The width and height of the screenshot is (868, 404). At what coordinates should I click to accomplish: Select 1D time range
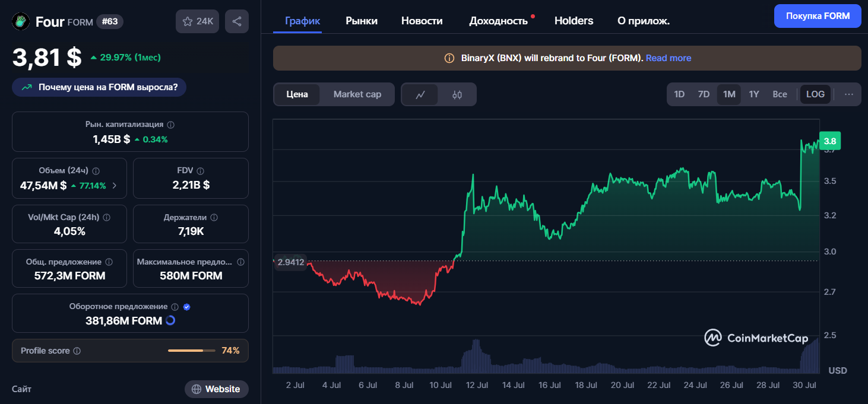[679, 94]
